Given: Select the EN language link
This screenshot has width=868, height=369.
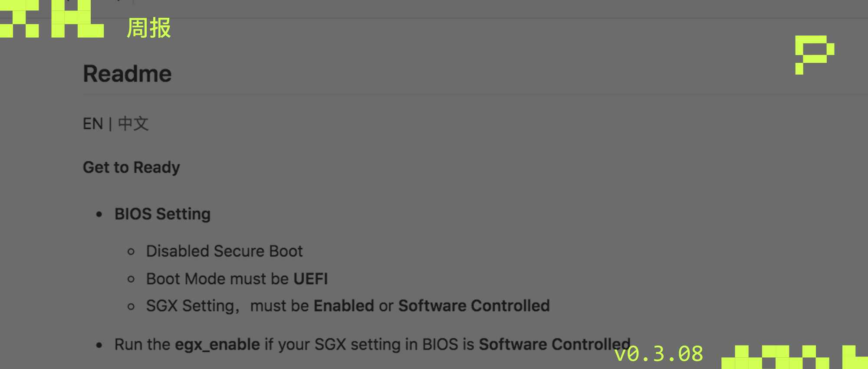Looking at the screenshot, I should coord(93,124).
